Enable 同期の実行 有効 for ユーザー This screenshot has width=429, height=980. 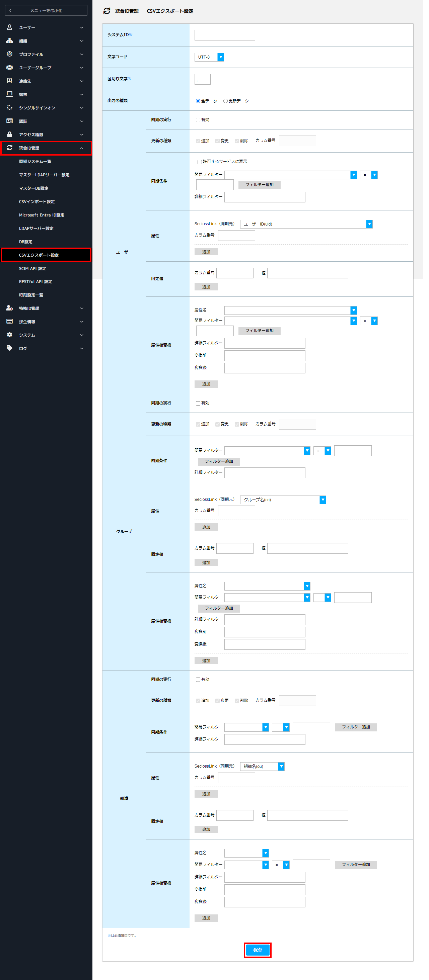pos(198,120)
